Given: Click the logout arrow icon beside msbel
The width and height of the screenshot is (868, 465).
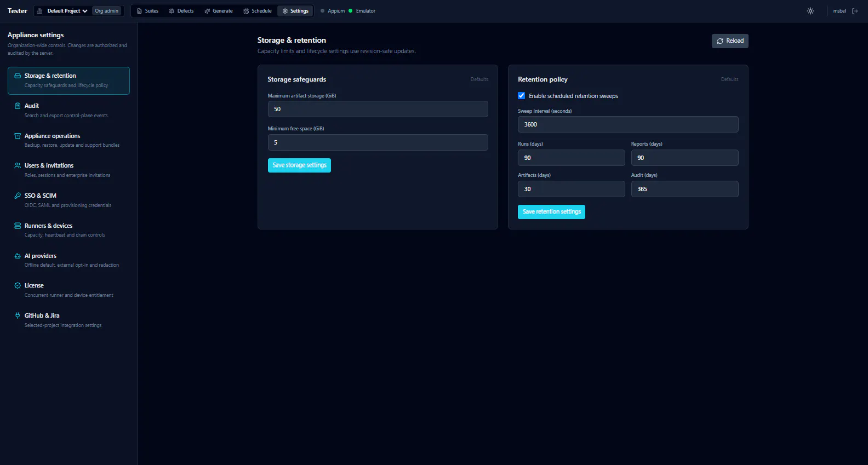Looking at the screenshot, I should (855, 11).
